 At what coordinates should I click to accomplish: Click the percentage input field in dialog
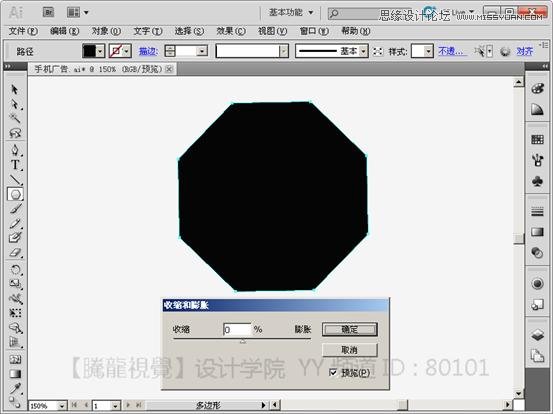coord(237,330)
